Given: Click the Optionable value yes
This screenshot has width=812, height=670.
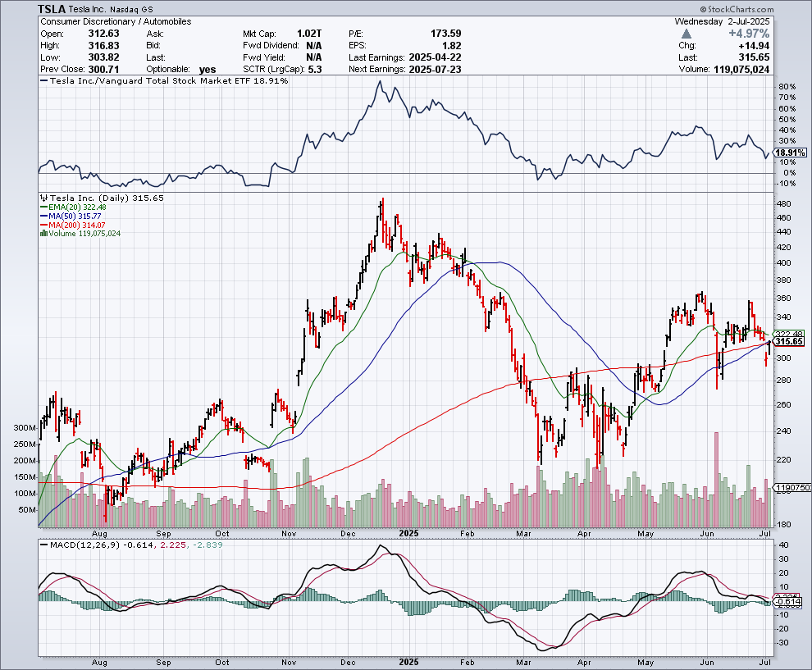Looking at the screenshot, I should (208, 70).
